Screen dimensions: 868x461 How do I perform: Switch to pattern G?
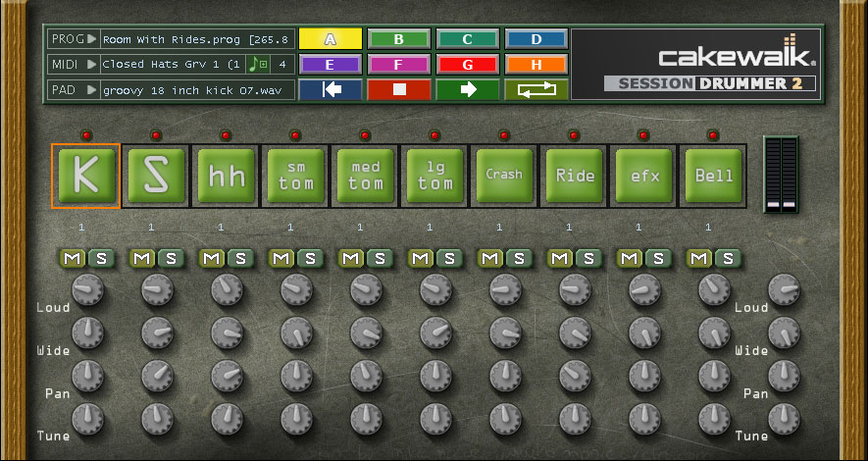467,65
